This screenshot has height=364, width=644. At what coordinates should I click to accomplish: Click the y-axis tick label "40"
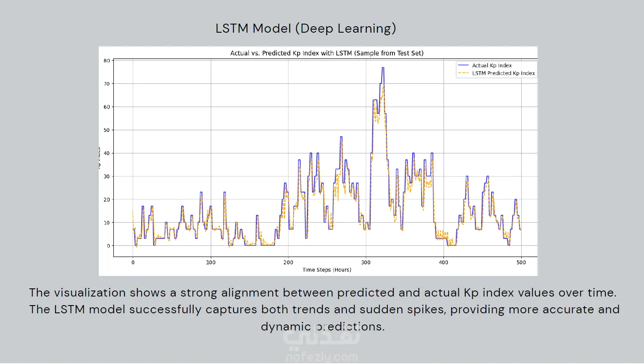tap(106, 153)
